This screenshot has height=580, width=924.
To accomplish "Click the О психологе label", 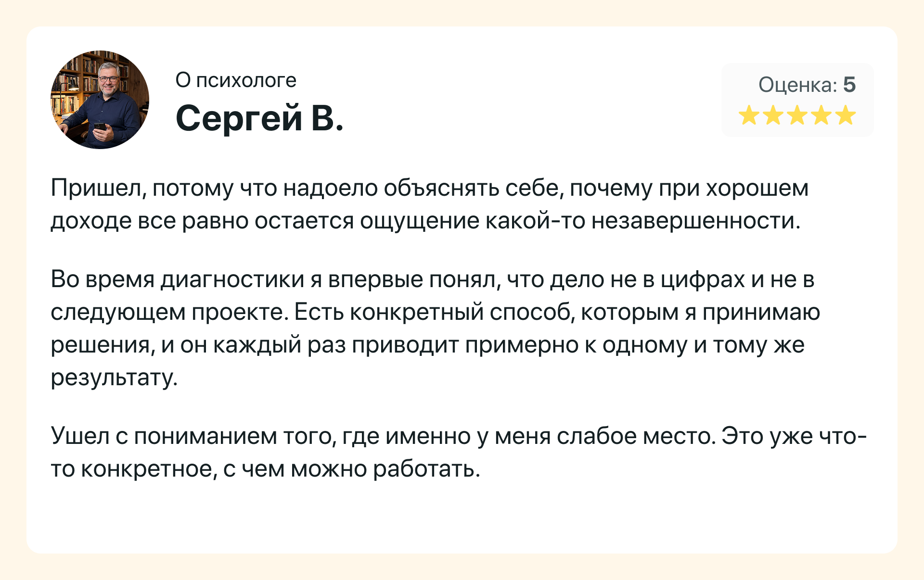I will pos(236,80).
